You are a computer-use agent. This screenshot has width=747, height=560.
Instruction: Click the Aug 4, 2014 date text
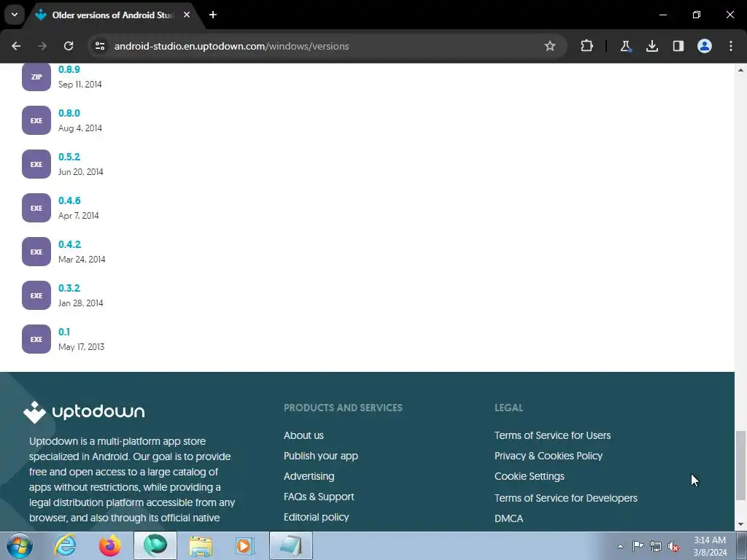[80, 128]
